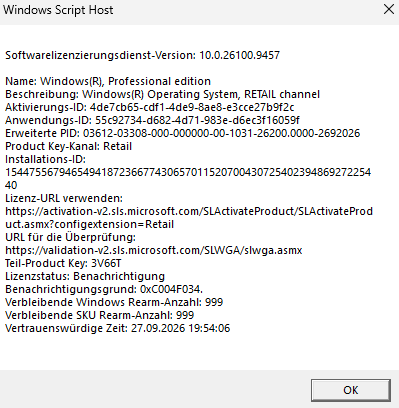Click the OK button
Screen dimensions: 399x408
351,390
